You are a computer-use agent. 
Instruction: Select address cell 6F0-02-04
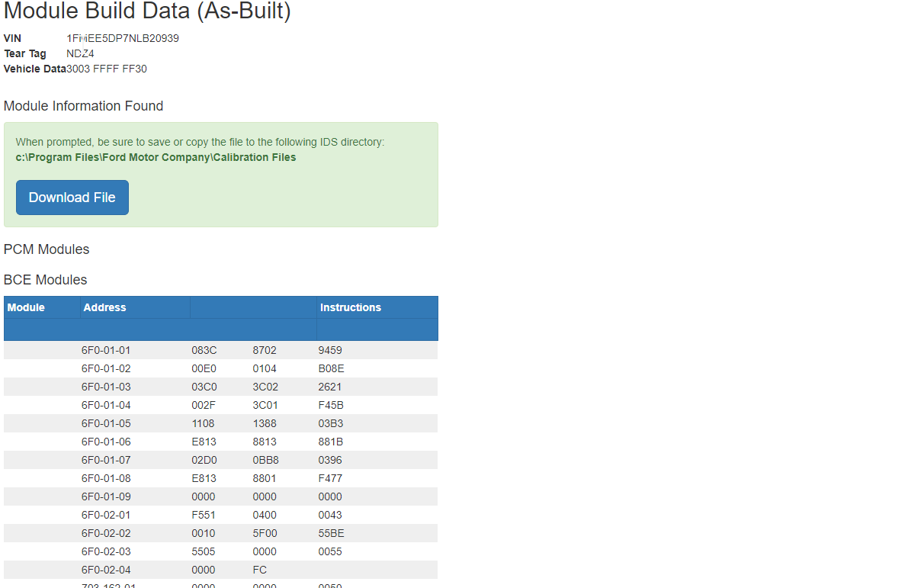coord(106,570)
